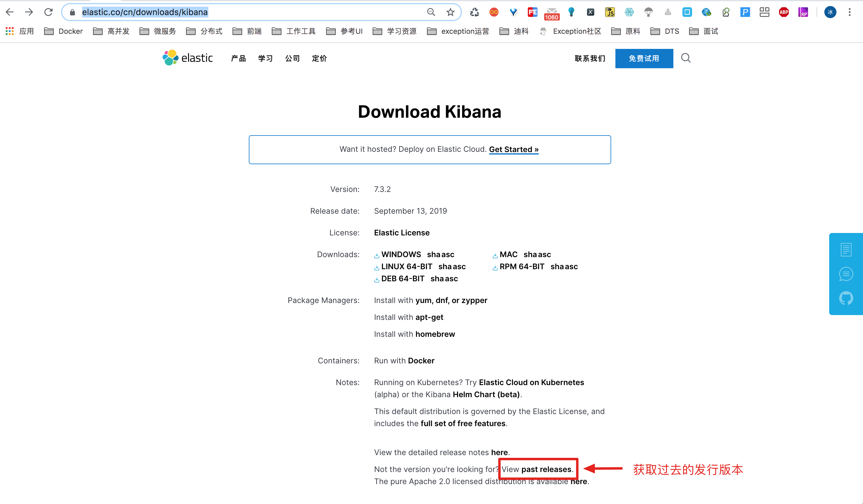This screenshot has width=863, height=504.
Task: Click the 免费试用 button
Action: (x=644, y=59)
